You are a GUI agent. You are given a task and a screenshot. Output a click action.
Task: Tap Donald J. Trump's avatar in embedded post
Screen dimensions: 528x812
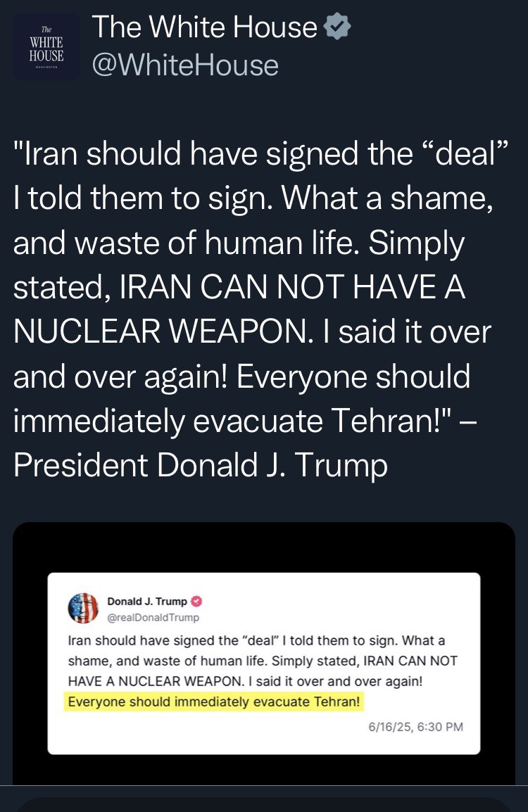click(x=82, y=609)
